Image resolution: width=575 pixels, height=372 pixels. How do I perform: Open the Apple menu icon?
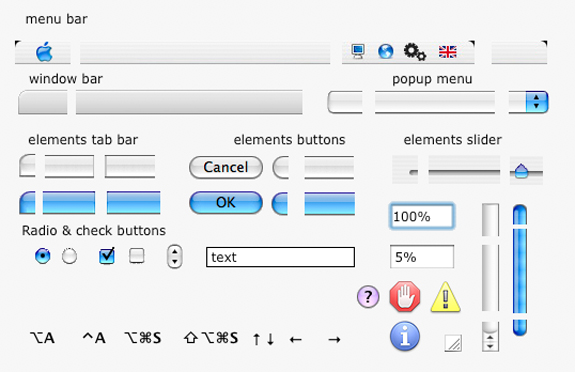[44, 52]
